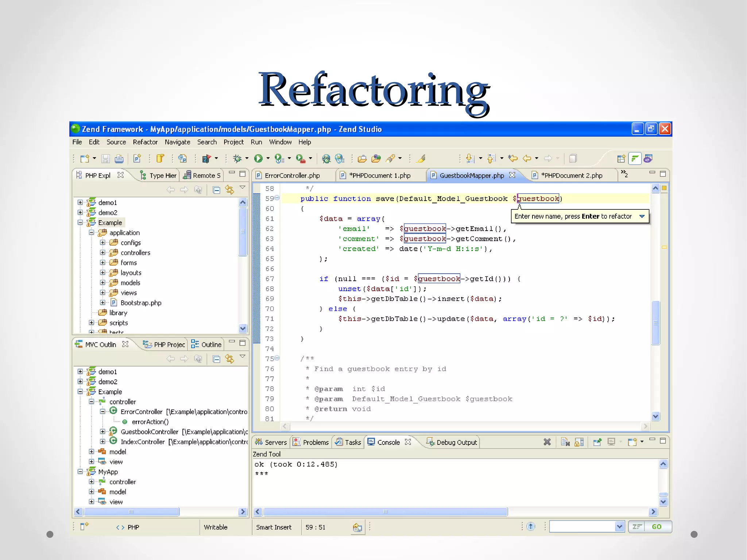The width and height of the screenshot is (747, 560).
Task: Open the Project menu
Action: (x=233, y=142)
